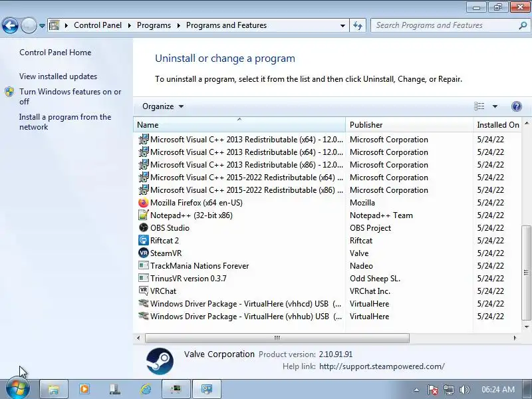This screenshot has width=532, height=399.
Task: Select the VRChat icon
Action: click(x=144, y=291)
